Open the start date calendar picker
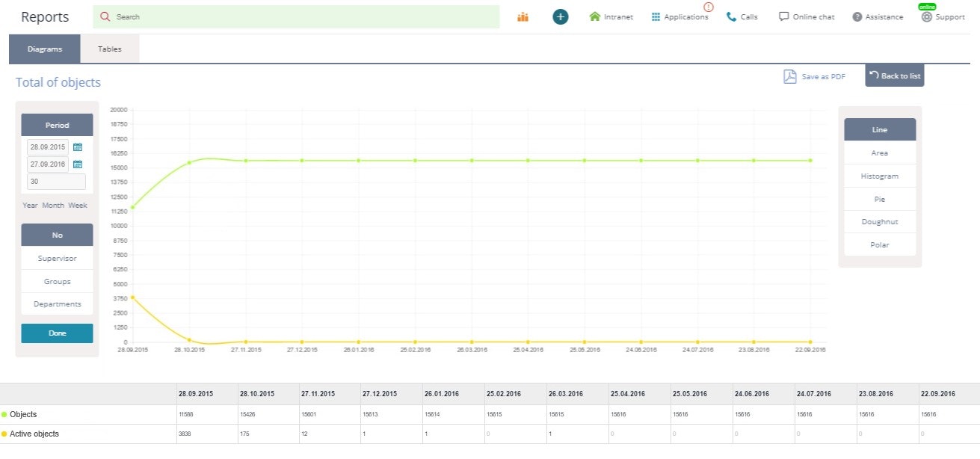Image resolution: width=980 pixels, height=459 pixels. click(78, 147)
